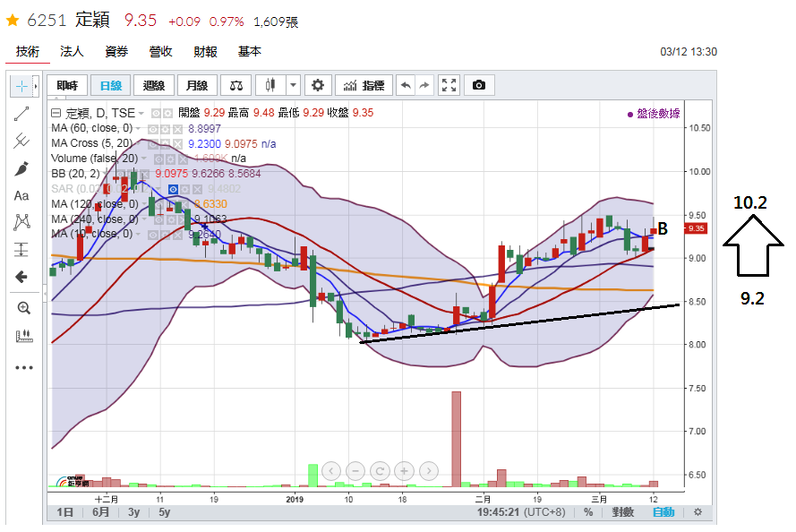Toggle visibility of MA (60, close, 0)
The image size is (796, 532).
(153, 130)
